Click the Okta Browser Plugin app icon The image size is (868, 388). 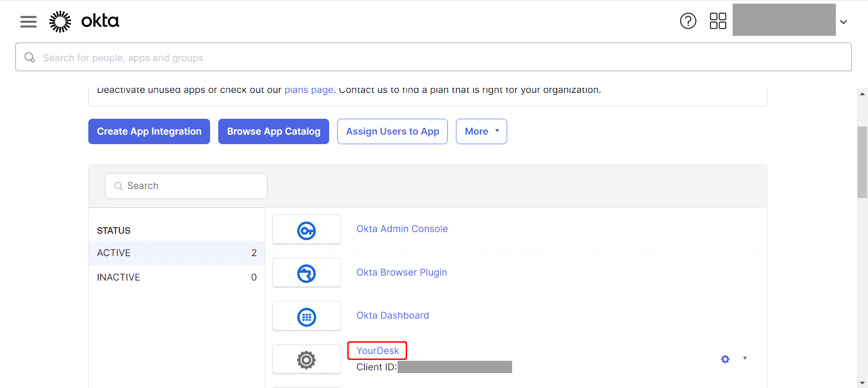point(307,273)
